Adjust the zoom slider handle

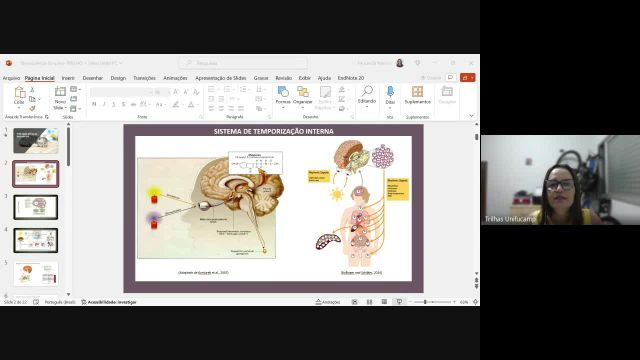(x=425, y=302)
